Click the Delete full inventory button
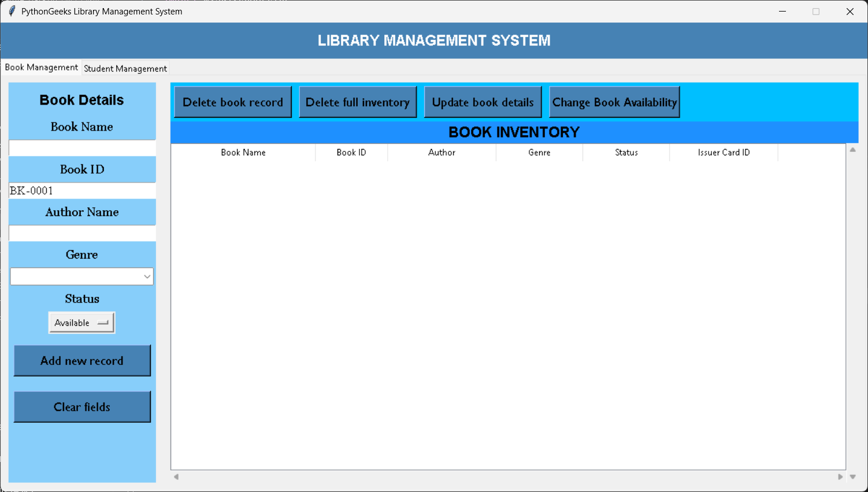Viewport: 868px width, 492px height. [x=358, y=102]
